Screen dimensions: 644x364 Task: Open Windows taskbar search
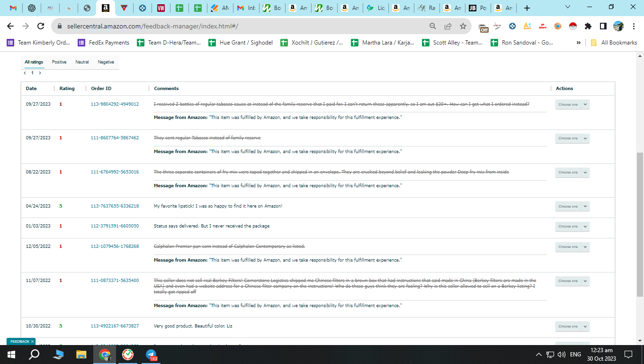[x=34, y=355]
